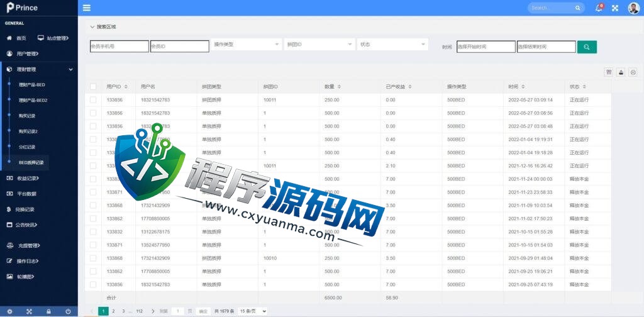
Task: Collapse the 理财管理 sidebar group
Action: 39,69
